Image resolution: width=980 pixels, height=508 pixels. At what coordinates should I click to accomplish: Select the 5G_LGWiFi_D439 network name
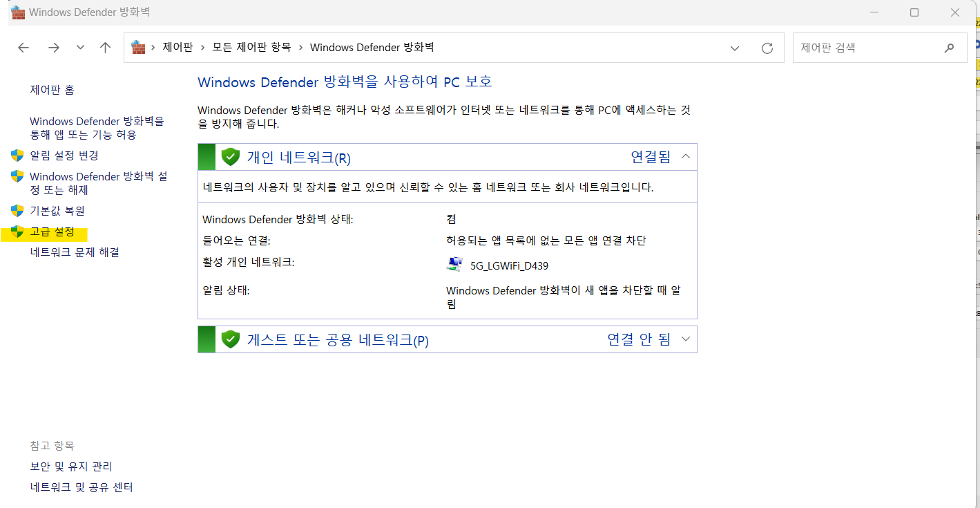(x=509, y=265)
